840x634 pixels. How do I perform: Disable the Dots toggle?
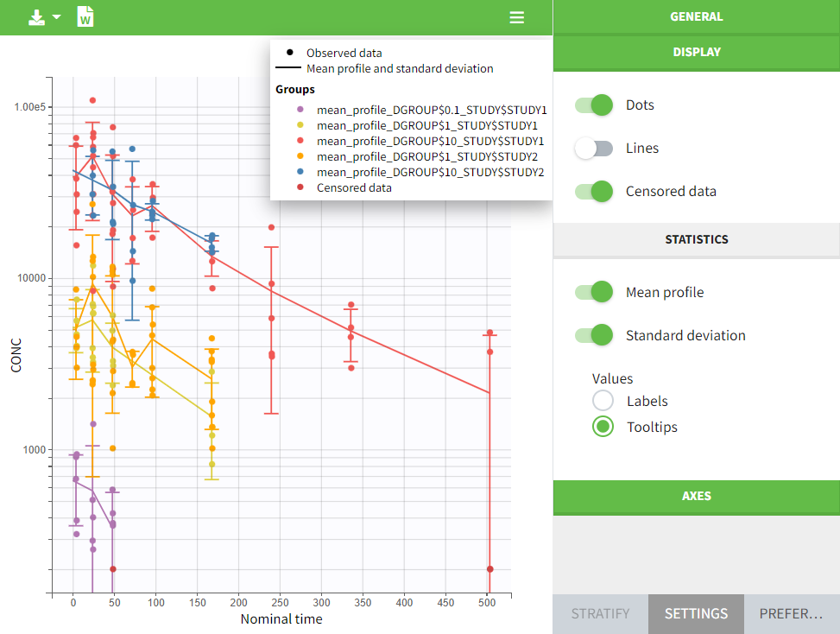click(x=594, y=105)
